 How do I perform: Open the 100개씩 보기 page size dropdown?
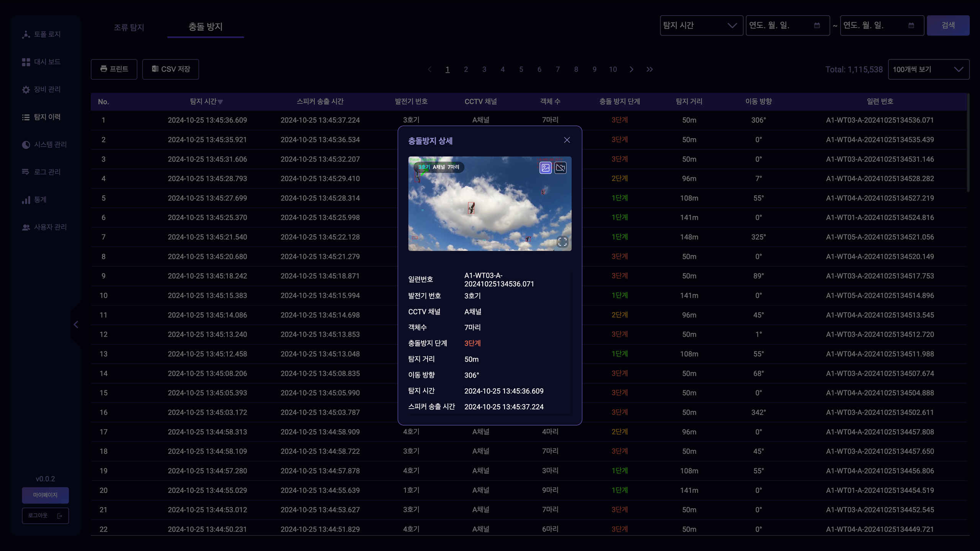click(928, 69)
